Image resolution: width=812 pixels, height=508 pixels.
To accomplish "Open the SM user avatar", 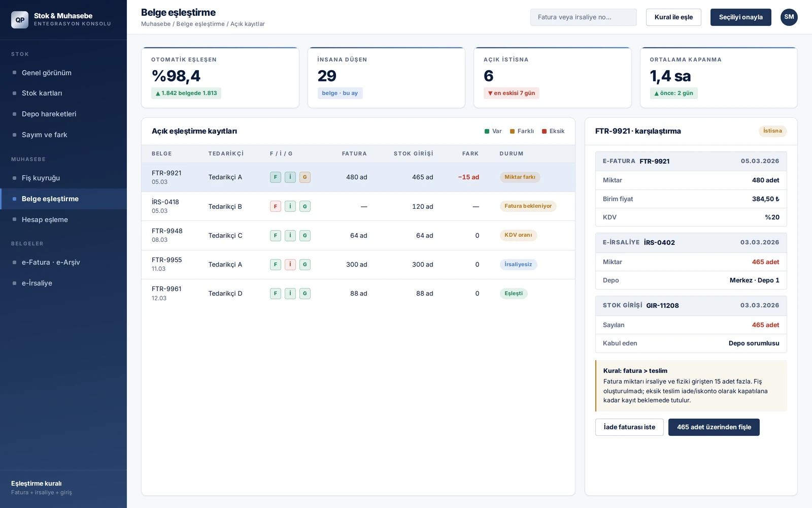I will (789, 17).
